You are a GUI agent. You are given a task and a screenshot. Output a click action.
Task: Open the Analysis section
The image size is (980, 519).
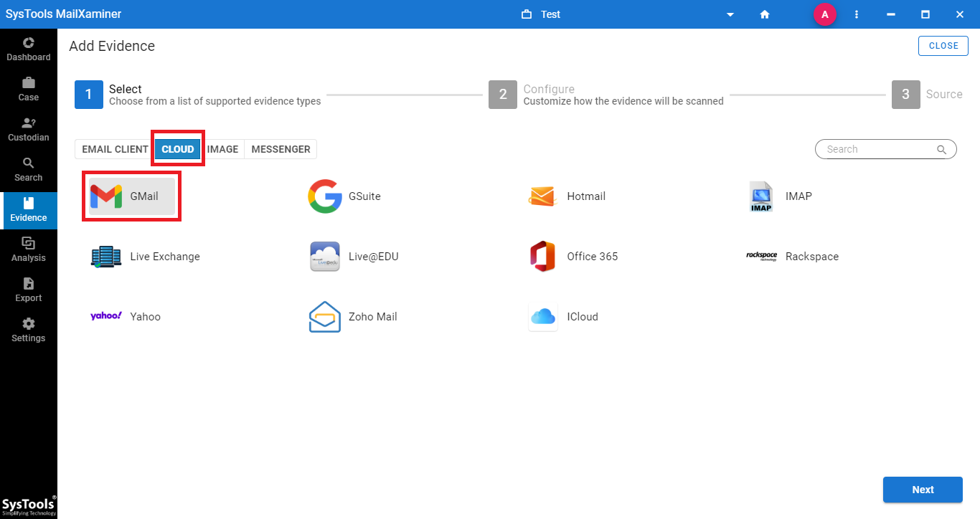coord(29,250)
